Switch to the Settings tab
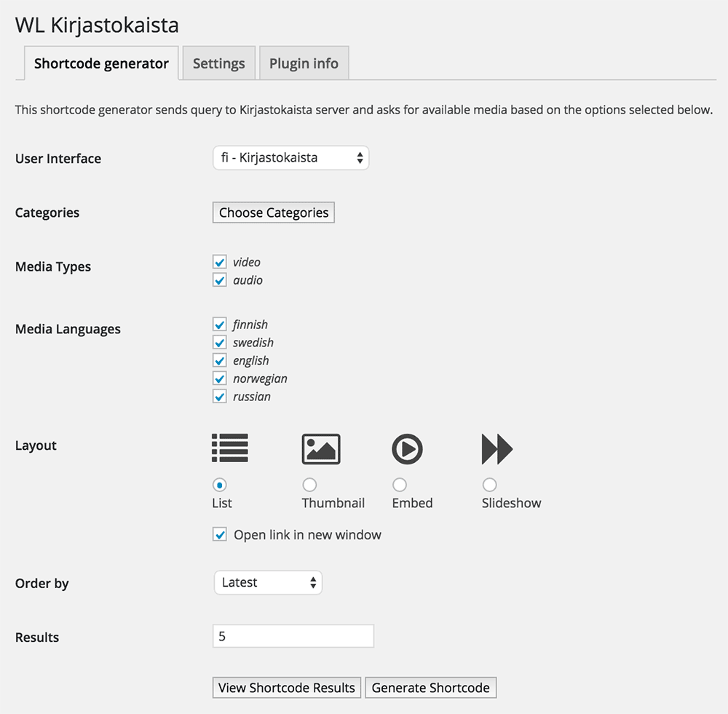The height and width of the screenshot is (714, 728). point(218,63)
